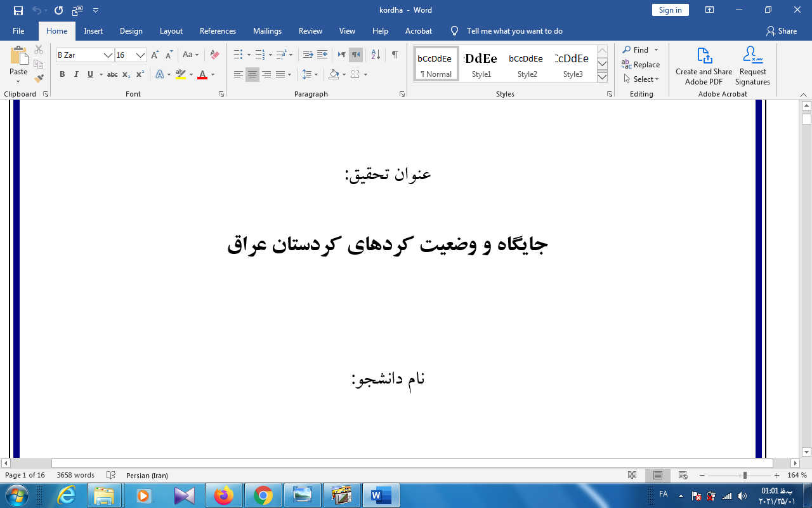Toggle Italic formatting
The width and height of the screenshot is (812, 508).
click(x=76, y=74)
